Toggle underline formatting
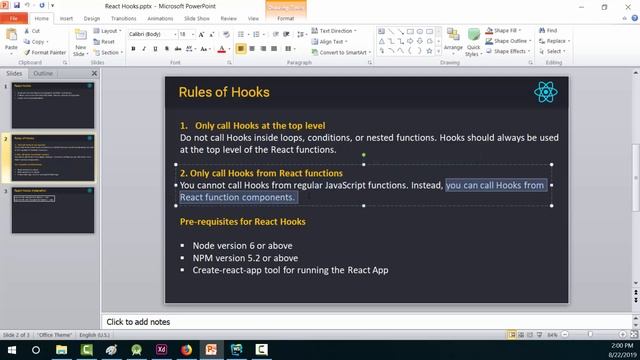The width and height of the screenshot is (640, 360). 155,49
